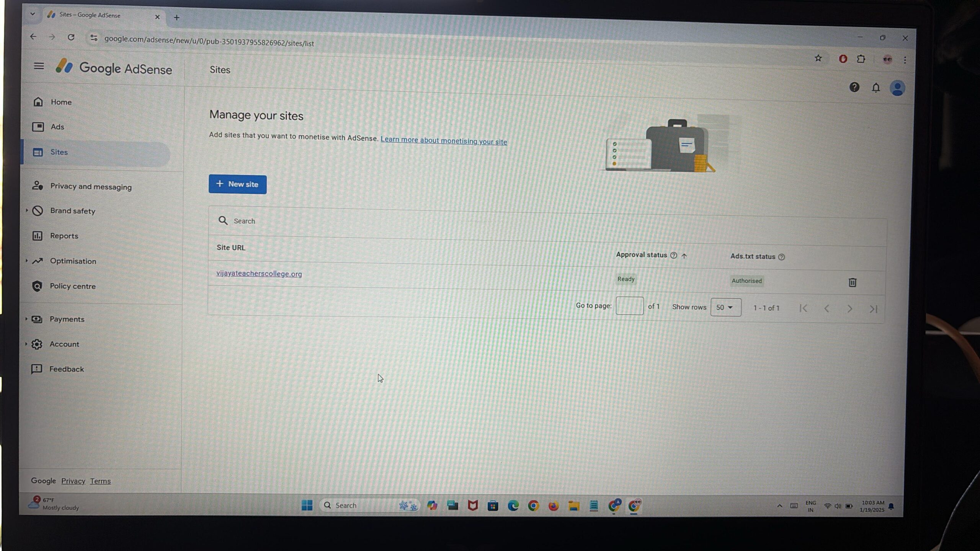The width and height of the screenshot is (980, 551).
Task: Open the Help question mark icon
Action: click(854, 87)
